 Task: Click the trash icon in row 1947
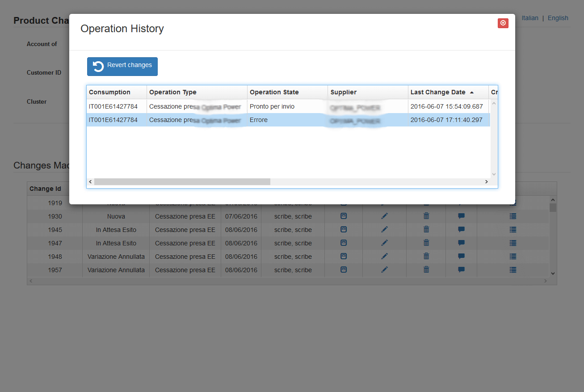(x=426, y=243)
